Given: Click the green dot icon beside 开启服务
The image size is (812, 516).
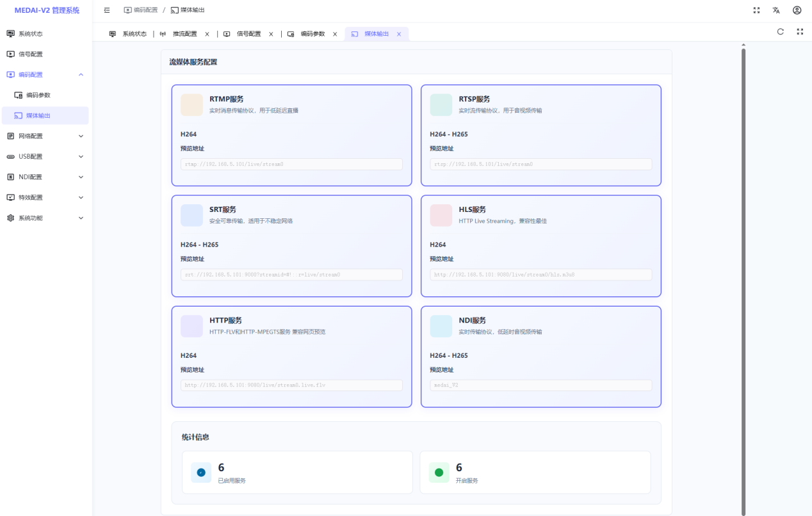Looking at the screenshot, I should tap(439, 472).
